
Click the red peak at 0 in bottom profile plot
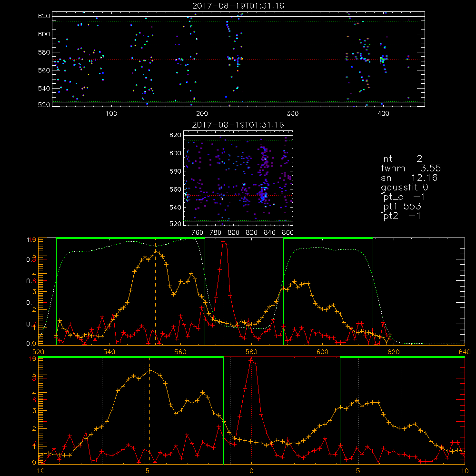[x=251, y=361]
